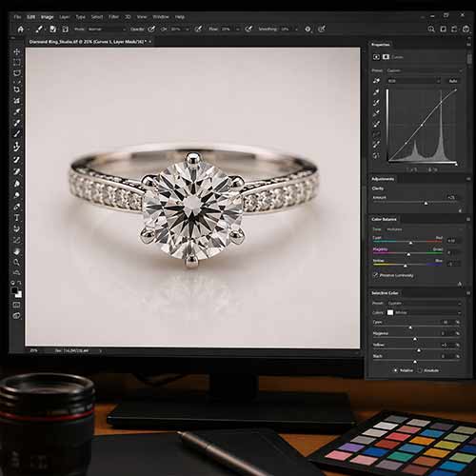This screenshot has height=476, width=476.
Task: Click the Clarity Amount slider handle
Action: [426, 203]
